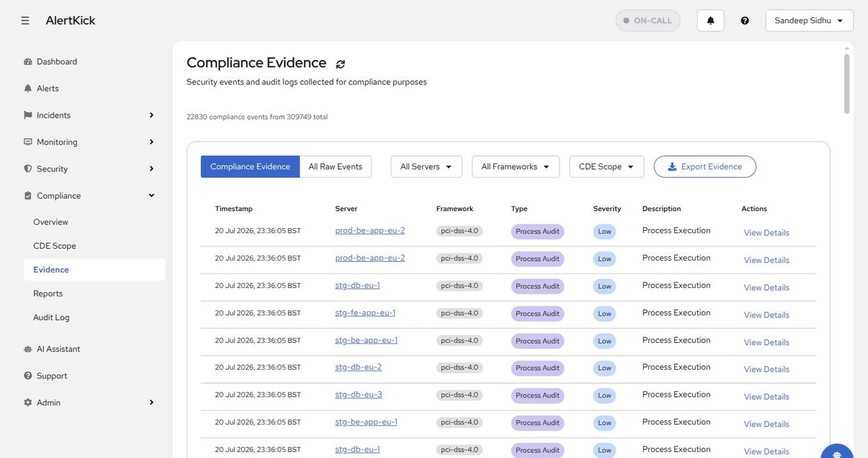
Task: Click the Monitoring chart icon
Action: (x=27, y=142)
